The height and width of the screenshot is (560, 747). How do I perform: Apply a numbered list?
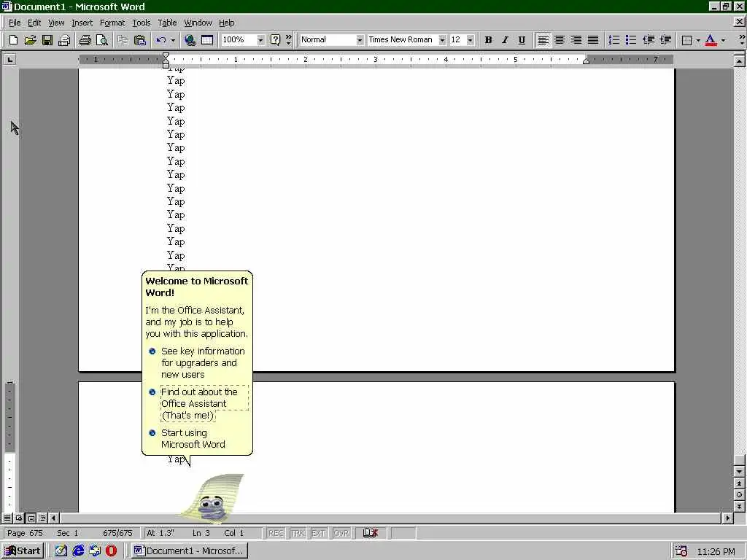pos(614,40)
